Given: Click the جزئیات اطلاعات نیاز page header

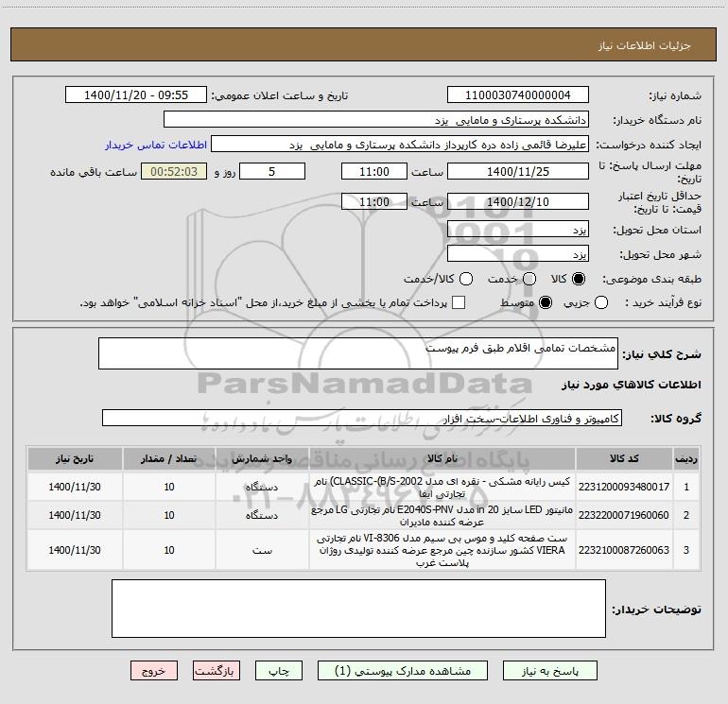Looking at the screenshot, I should click(644, 45).
